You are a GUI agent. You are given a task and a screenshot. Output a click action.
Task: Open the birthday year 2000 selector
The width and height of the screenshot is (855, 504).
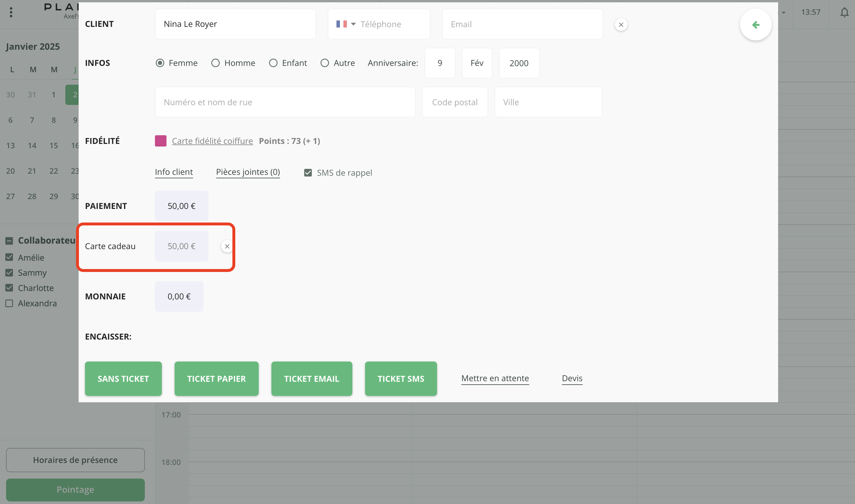tap(518, 63)
